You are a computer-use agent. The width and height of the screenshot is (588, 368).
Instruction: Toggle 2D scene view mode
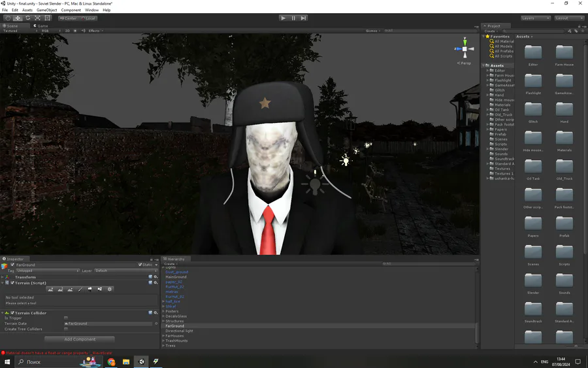coord(67,31)
